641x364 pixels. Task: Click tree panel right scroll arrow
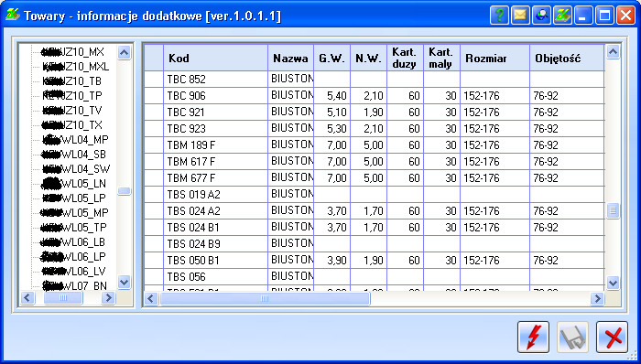(x=108, y=297)
